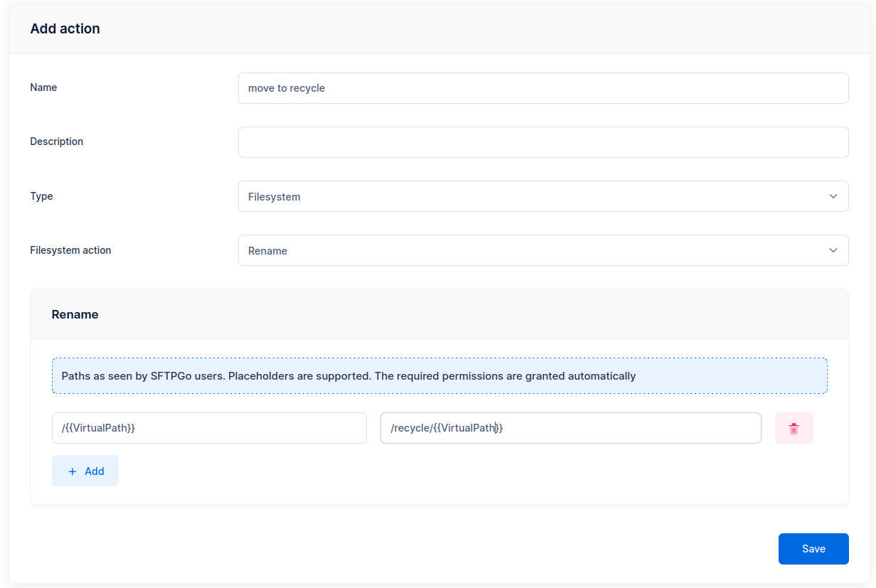Click the word 'Add' in Add button

point(95,471)
